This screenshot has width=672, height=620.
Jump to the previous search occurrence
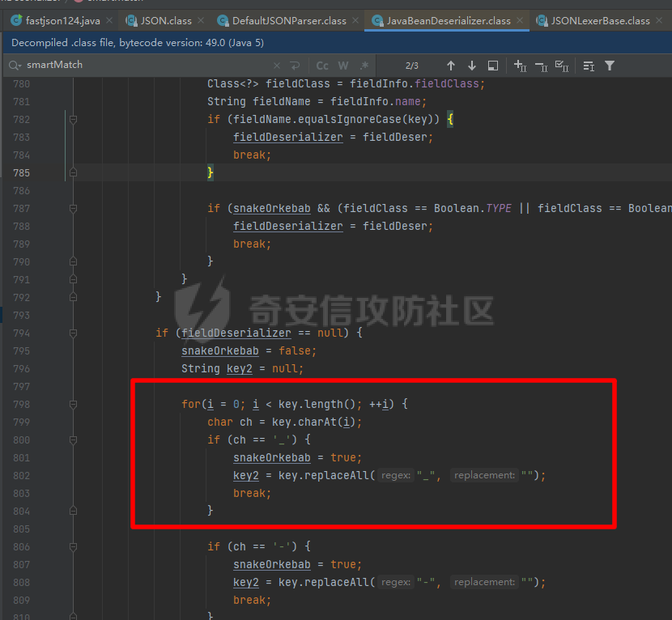(x=451, y=66)
